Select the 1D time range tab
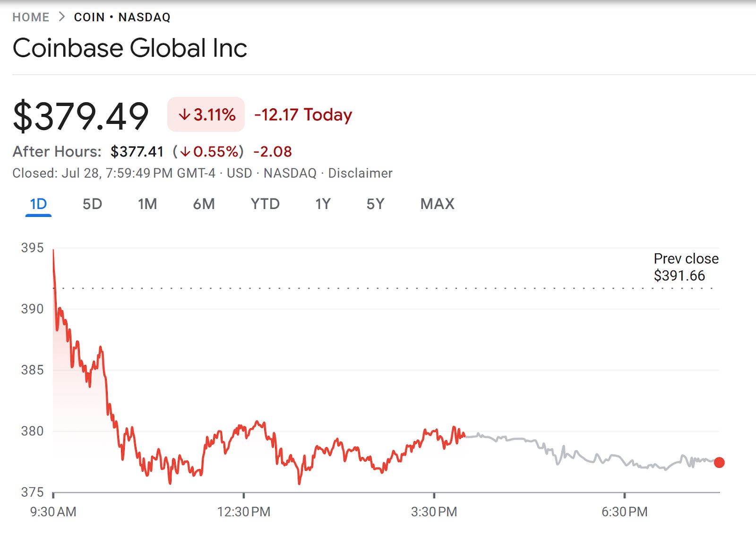Screen dimensions: 756x536 [38, 204]
